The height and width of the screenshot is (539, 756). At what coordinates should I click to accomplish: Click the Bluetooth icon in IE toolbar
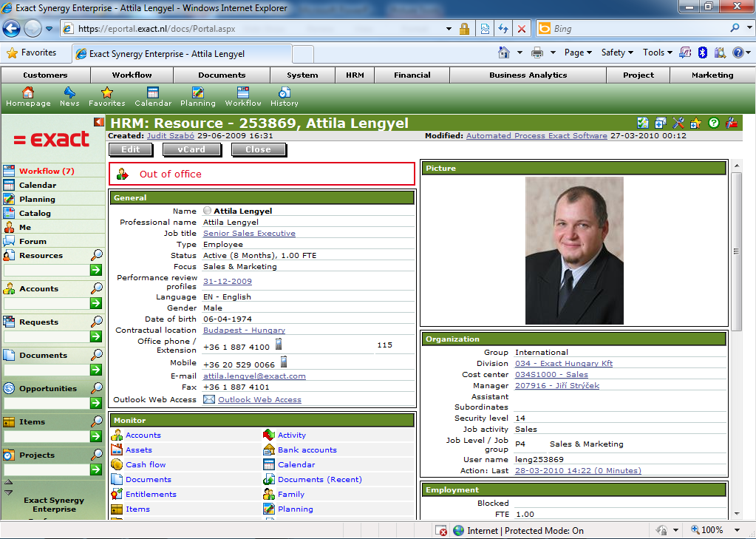703,52
